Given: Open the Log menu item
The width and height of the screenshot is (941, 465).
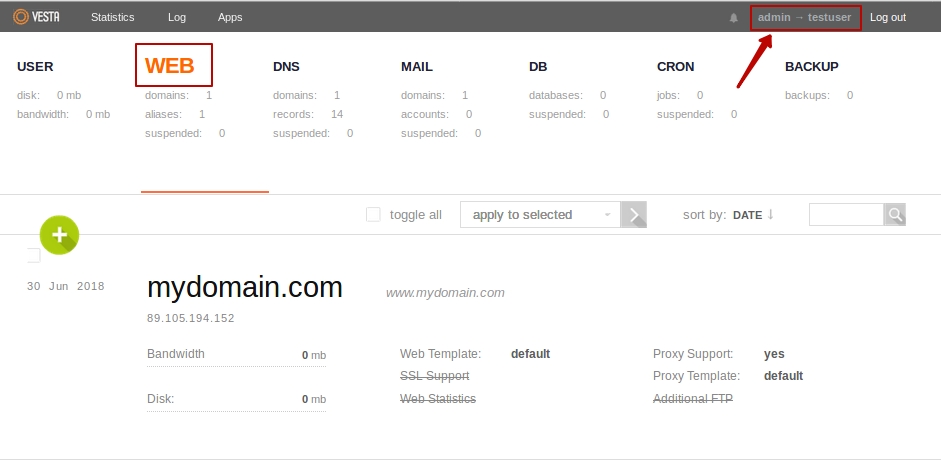Looking at the screenshot, I should (x=176, y=17).
